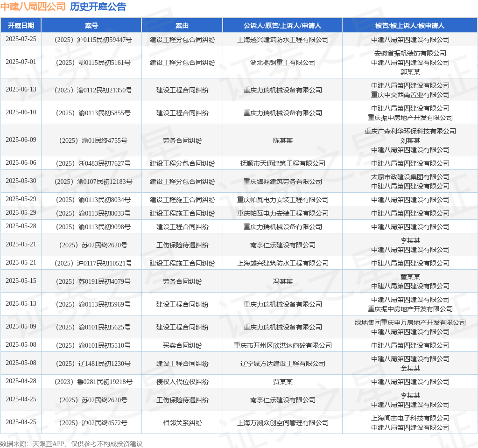478x448 pixels.
Task: Click plaintiff 抚顺市天通建筑工程有限公司
Action: pos(282,163)
